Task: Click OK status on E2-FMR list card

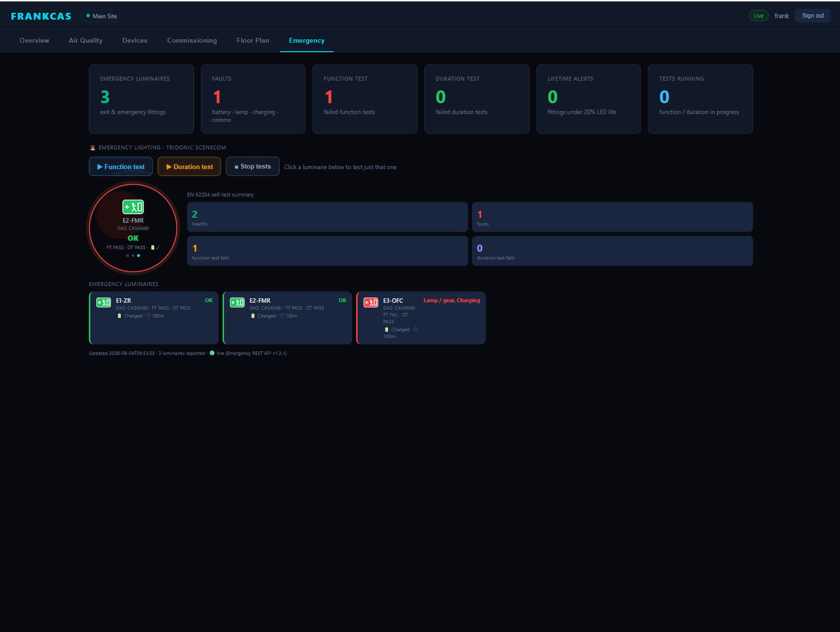Action: pos(342,301)
